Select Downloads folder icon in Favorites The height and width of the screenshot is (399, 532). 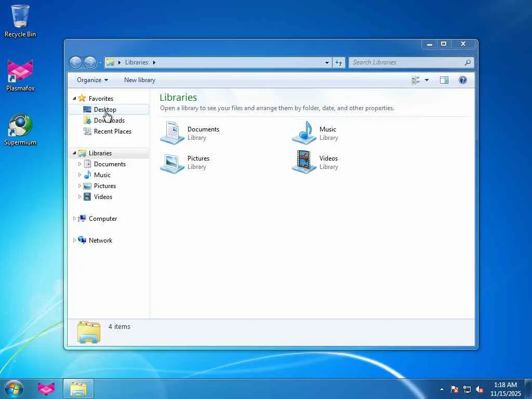87,121
